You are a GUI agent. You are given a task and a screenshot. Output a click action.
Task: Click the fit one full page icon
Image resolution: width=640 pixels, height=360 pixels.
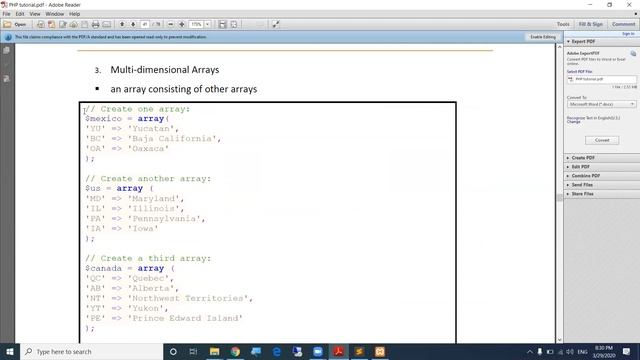[233, 24]
